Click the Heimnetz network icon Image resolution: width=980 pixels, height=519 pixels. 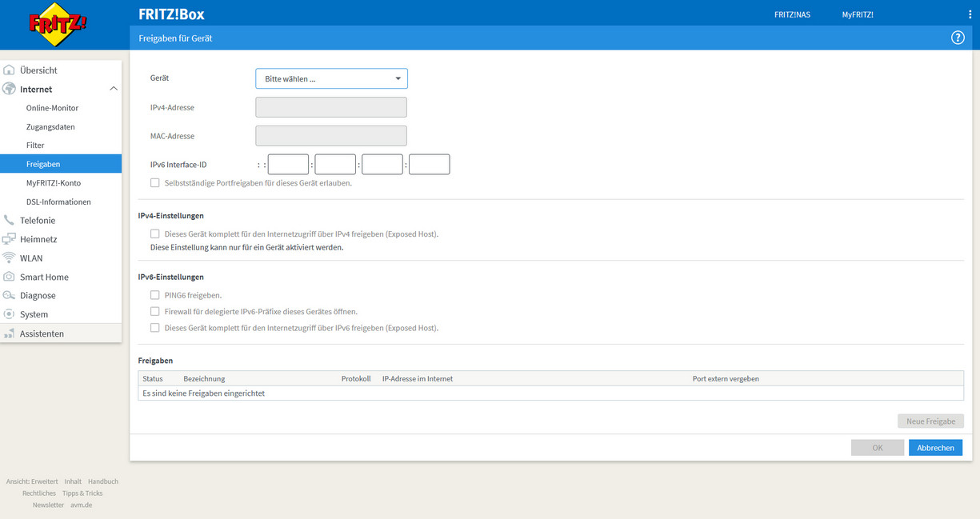pos(10,239)
